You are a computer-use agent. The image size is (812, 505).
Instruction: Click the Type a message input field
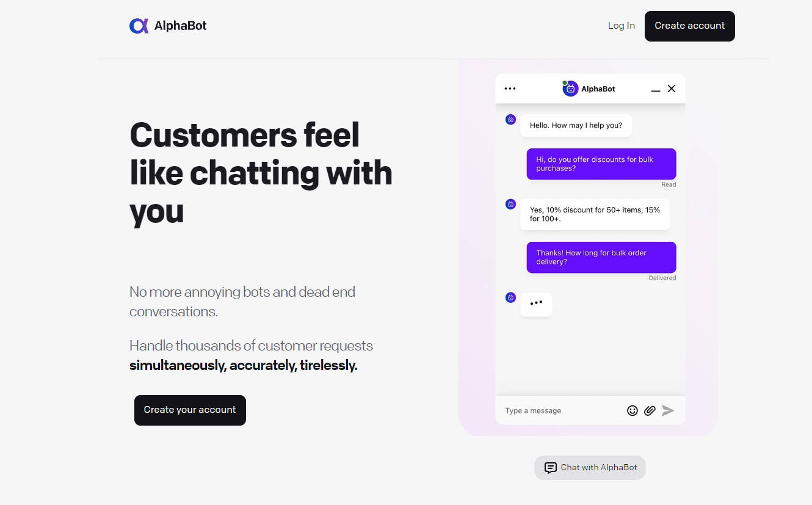click(549, 410)
